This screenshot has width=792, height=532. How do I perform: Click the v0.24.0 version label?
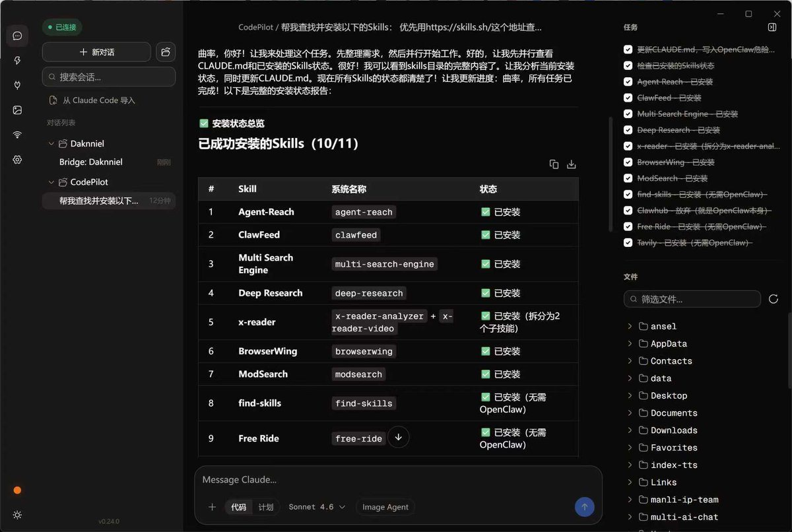click(109, 521)
